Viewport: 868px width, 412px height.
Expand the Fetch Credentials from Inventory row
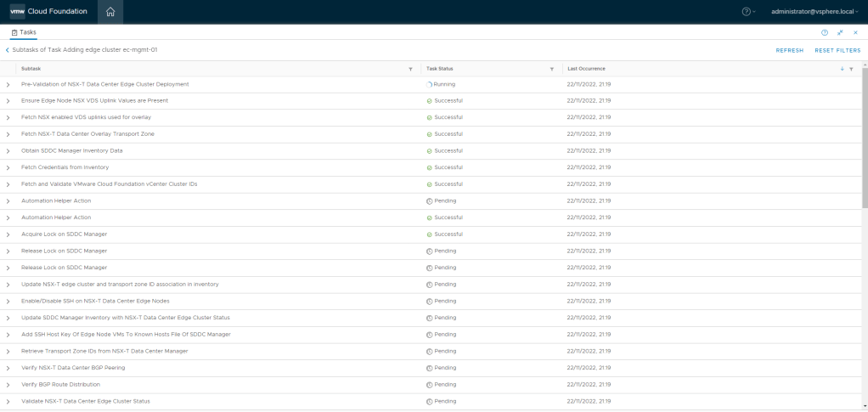coord(8,167)
